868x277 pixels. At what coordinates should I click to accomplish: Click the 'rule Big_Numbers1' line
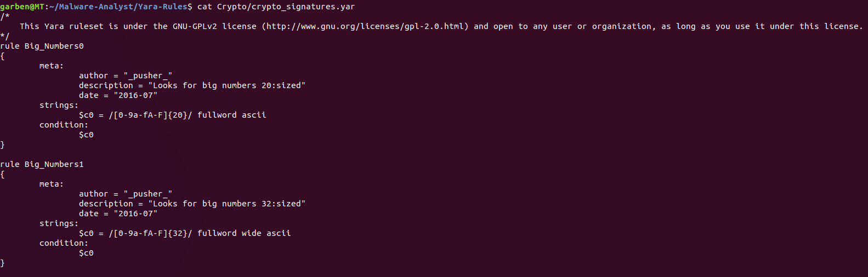pos(42,164)
